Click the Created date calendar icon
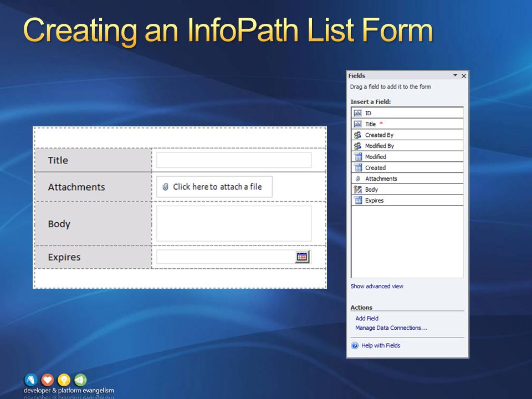The height and width of the screenshot is (399, 532). (x=357, y=167)
